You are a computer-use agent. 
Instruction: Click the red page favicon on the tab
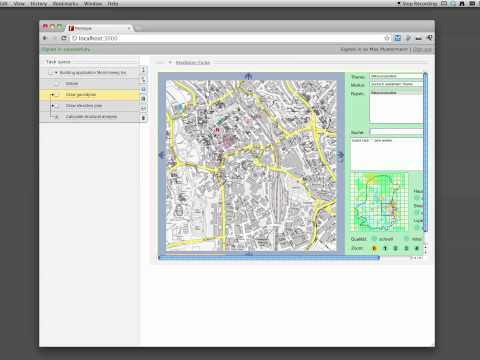(71, 28)
